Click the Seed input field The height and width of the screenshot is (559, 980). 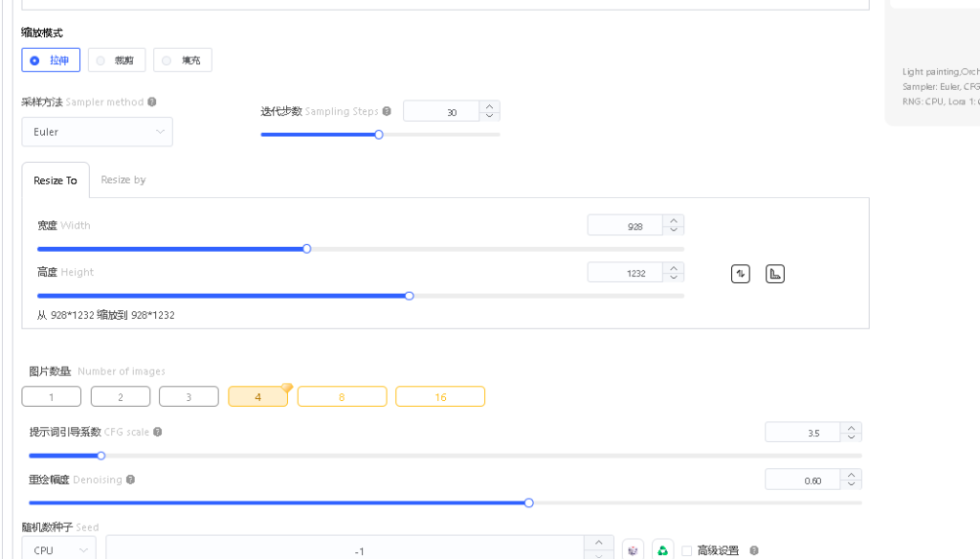[x=345, y=550]
